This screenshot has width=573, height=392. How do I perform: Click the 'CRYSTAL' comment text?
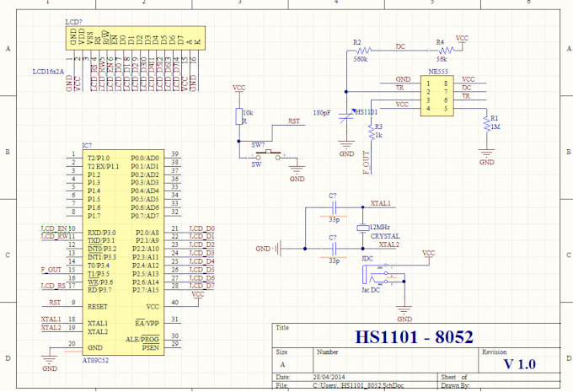385,236
